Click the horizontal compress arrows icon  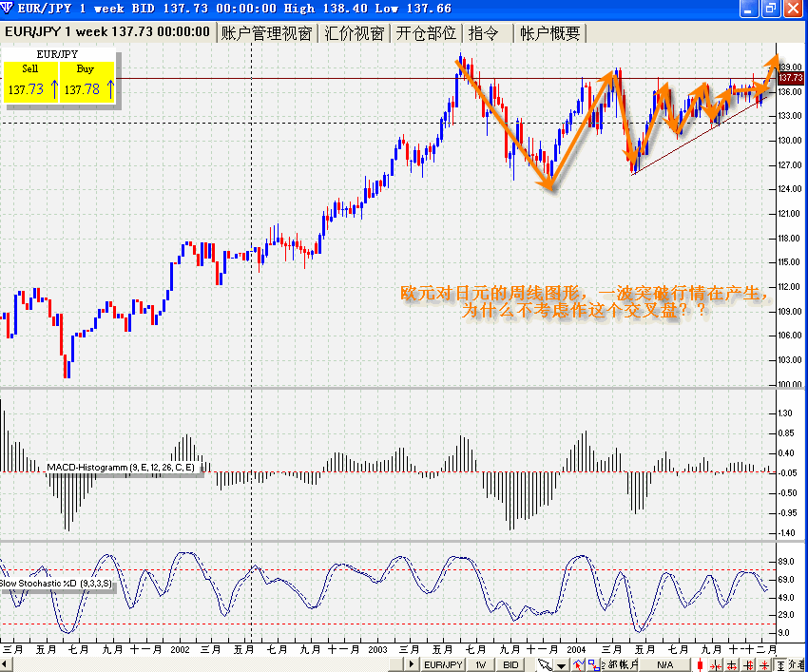pos(716,665)
